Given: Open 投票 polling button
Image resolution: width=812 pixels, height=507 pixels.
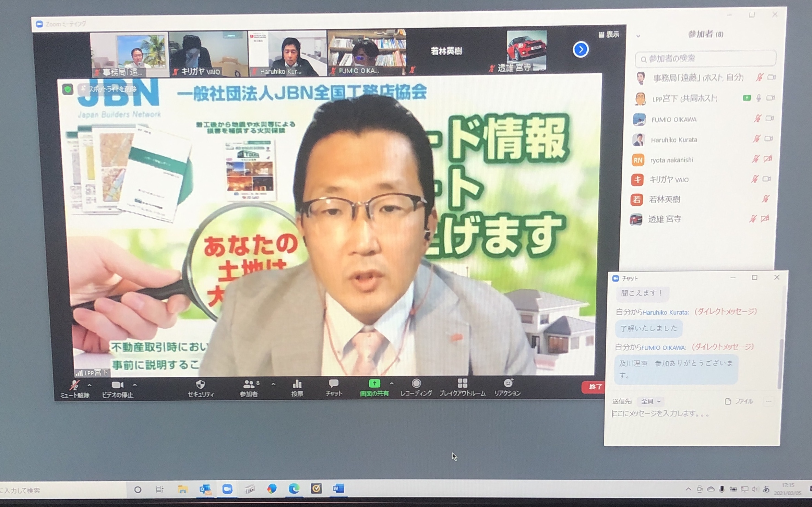Looking at the screenshot, I should (297, 388).
